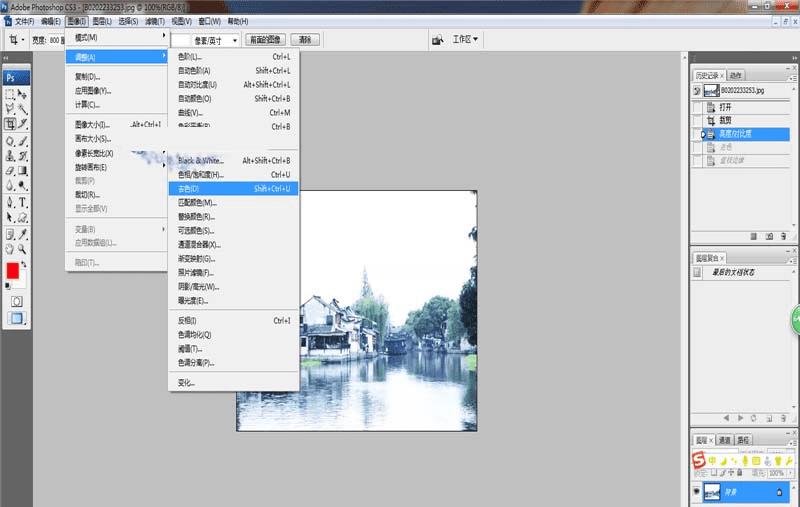The height and width of the screenshot is (507, 800).
Task: Switch to the 路径 paths tab
Action: click(743, 440)
